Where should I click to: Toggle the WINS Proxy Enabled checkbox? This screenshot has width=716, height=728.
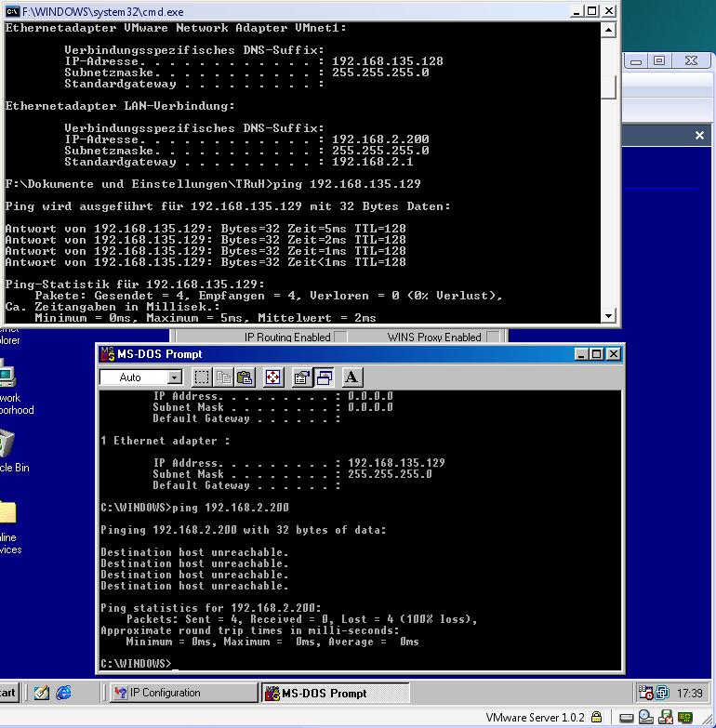click(494, 338)
